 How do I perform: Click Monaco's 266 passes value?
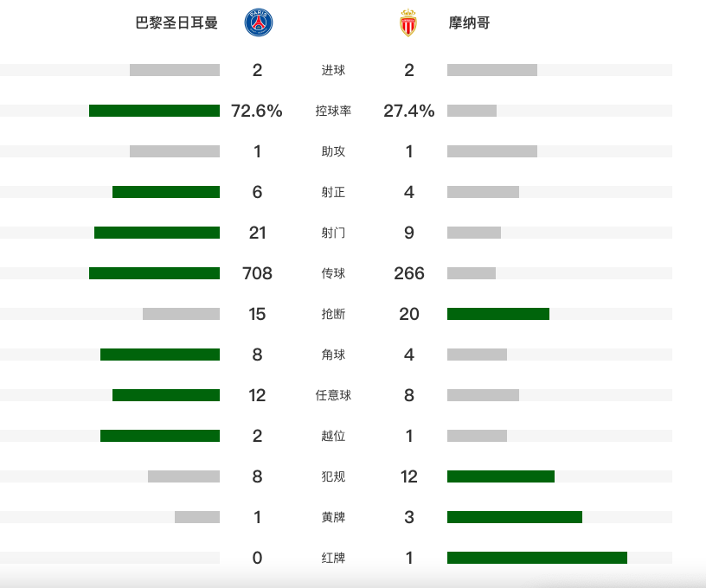click(409, 273)
